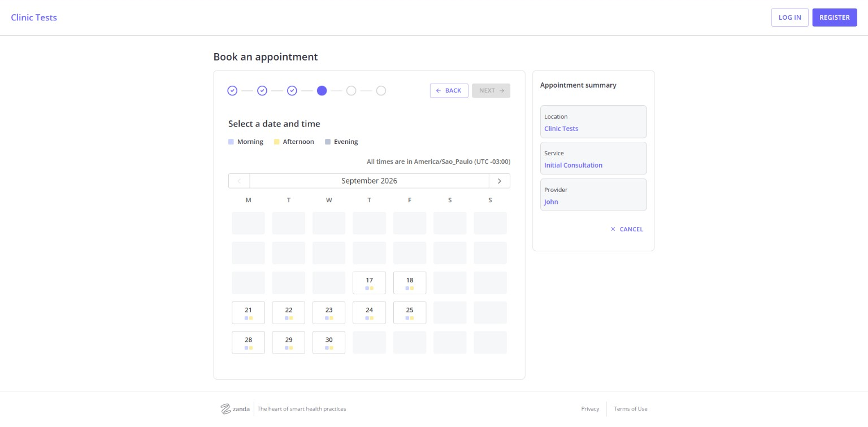The height and width of the screenshot is (427, 868).
Task: Choose date 21 in the calendar
Action: pyautogui.click(x=248, y=313)
